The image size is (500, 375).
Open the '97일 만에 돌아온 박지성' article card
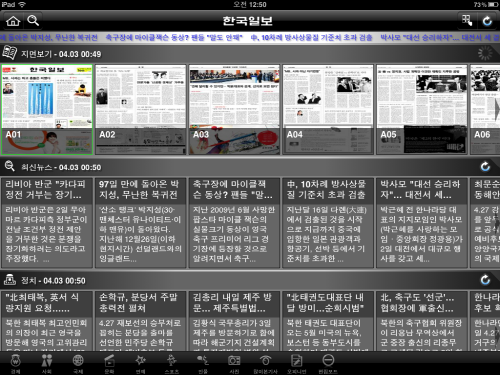point(141,223)
